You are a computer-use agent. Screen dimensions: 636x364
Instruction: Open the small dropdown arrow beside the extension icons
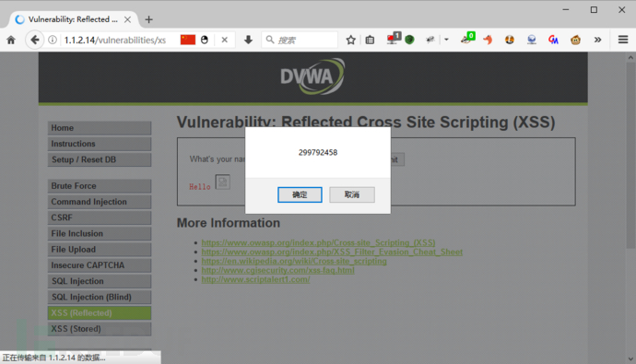click(x=446, y=40)
